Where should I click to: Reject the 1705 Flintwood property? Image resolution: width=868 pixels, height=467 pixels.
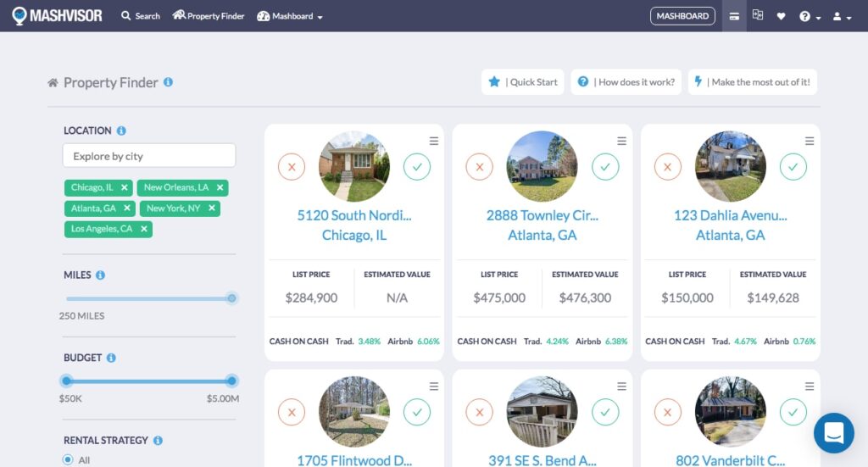(292, 412)
